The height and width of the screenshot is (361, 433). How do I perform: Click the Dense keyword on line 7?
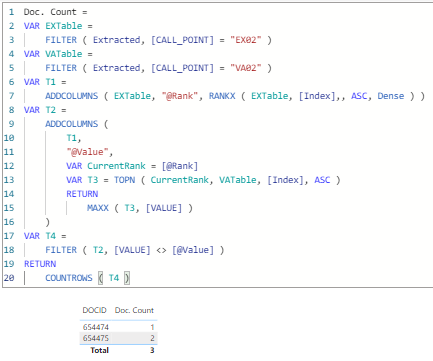(391, 96)
